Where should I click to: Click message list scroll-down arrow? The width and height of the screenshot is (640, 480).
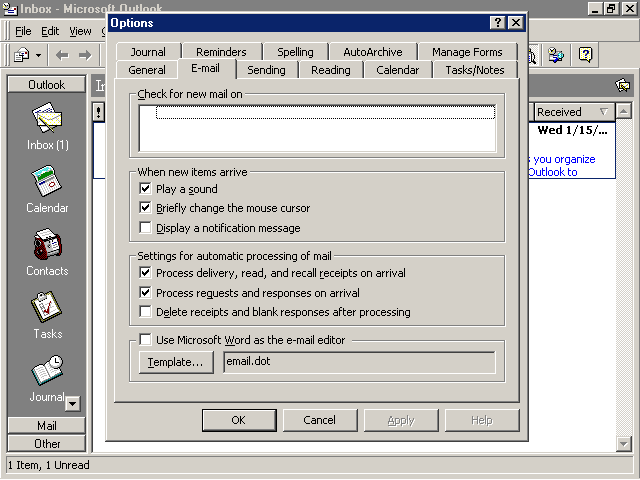pyautogui.click(x=624, y=444)
